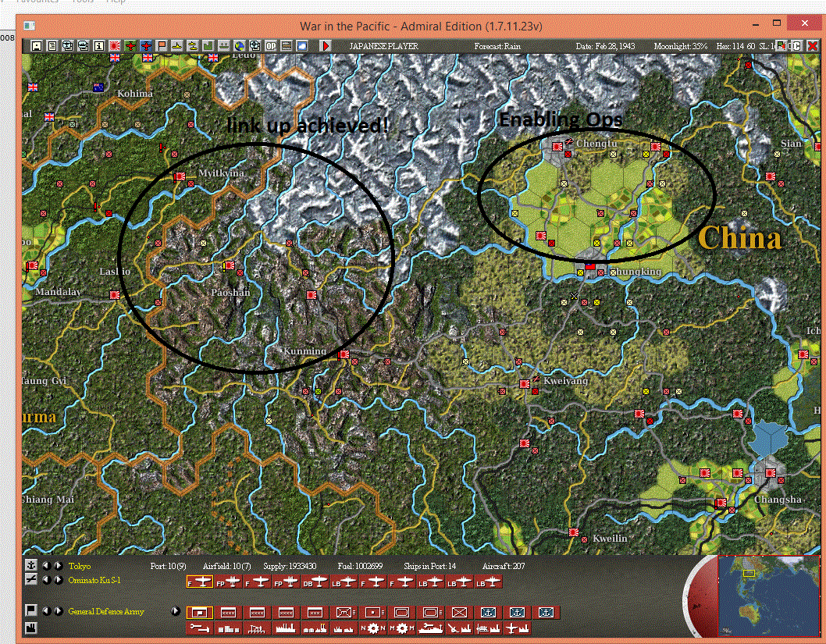
Task: Maximize the War in the Pacific window
Action: [x=777, y=23]
